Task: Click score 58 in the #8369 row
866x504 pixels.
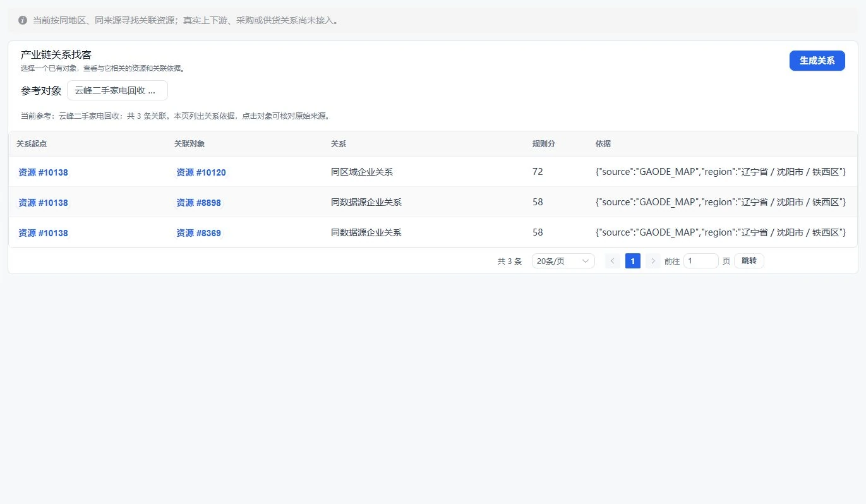Action: click(538, 232)
